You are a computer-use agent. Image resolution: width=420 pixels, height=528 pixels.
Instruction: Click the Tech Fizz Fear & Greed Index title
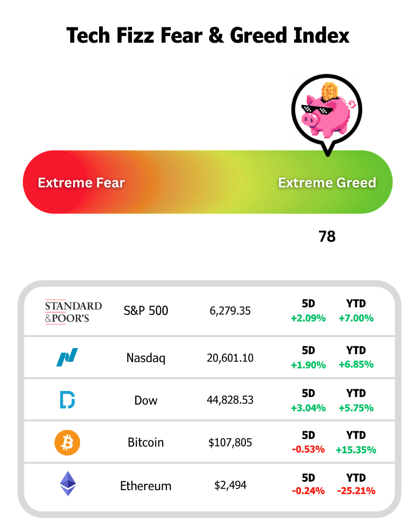(x=208, y=35)
